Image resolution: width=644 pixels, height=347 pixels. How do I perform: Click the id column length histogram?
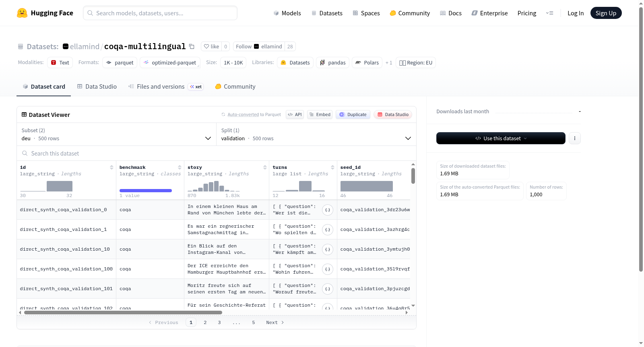point(46,186)
